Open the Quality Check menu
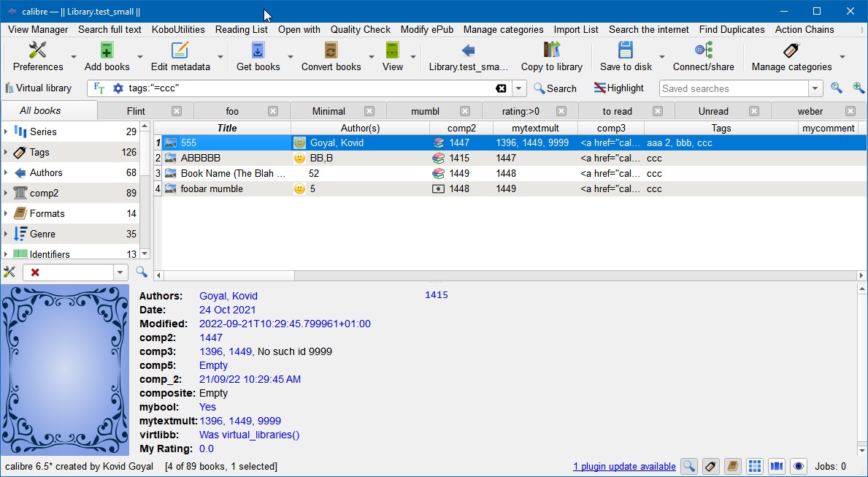Screen dimensions: 868x477 [361, 29]
